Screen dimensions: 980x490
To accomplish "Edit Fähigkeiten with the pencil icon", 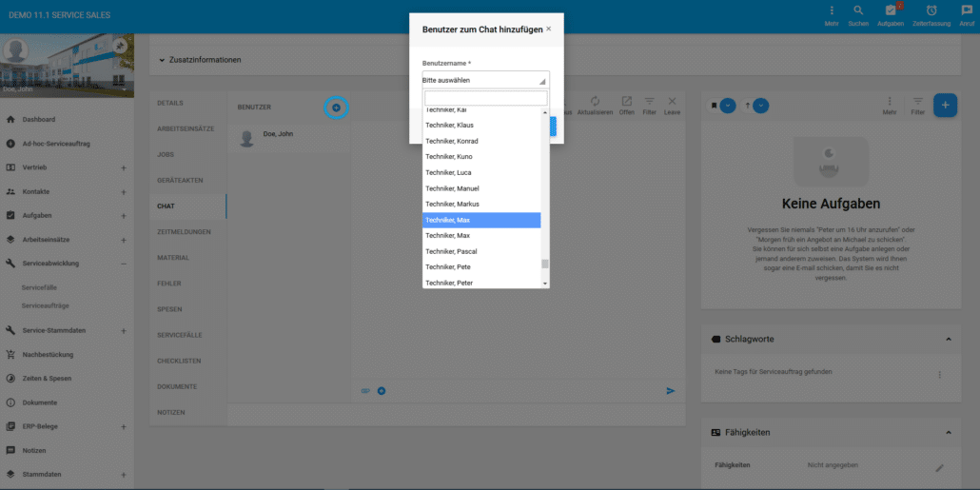I will pyautogui.click(x=939, y=467).
